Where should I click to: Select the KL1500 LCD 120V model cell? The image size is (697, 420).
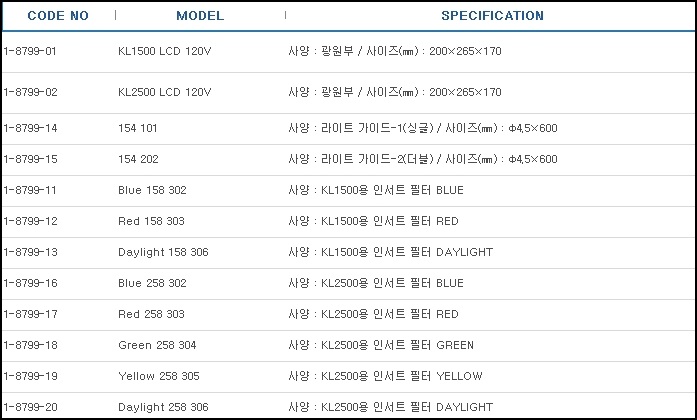click(164, 50)
